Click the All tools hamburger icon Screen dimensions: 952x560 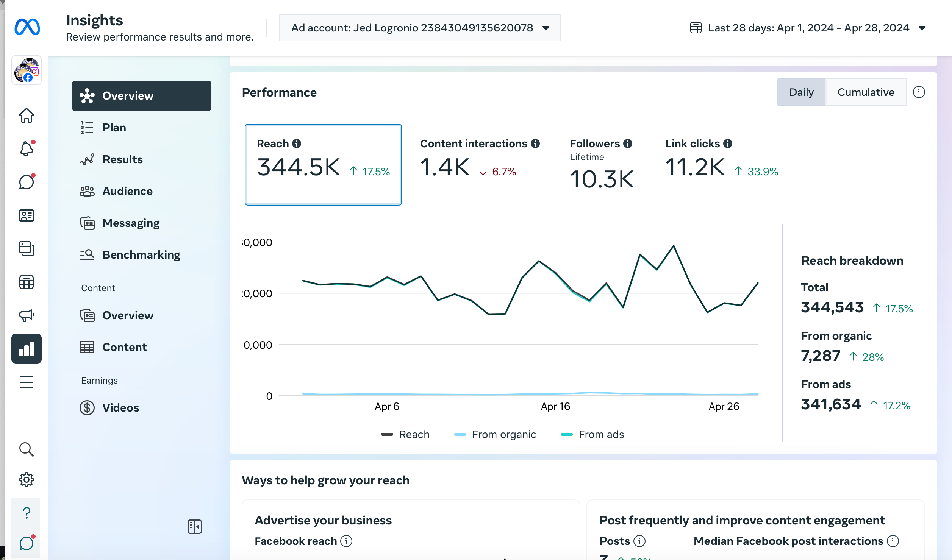(x=27, y=382)
